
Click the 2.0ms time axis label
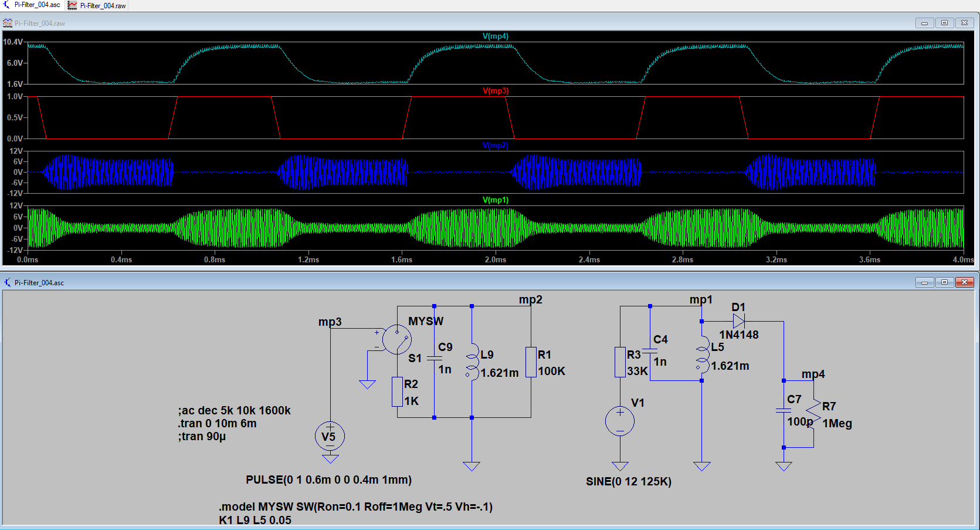click(496, 259)
